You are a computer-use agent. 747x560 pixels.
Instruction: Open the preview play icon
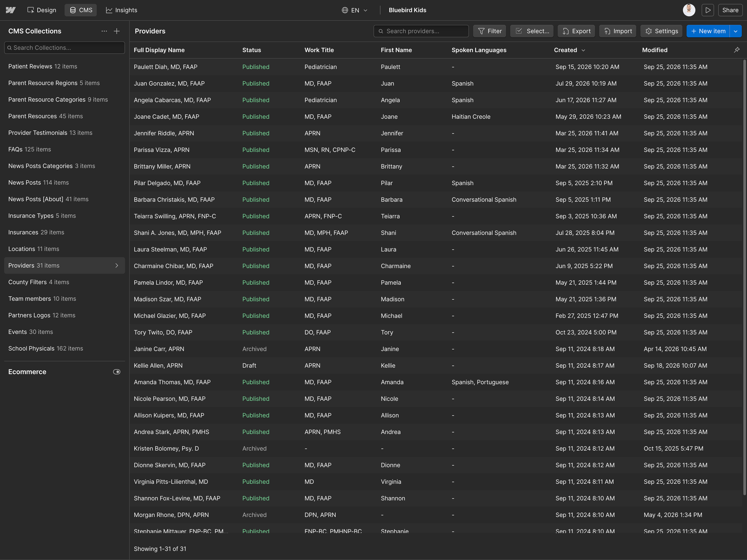point(708,10)
